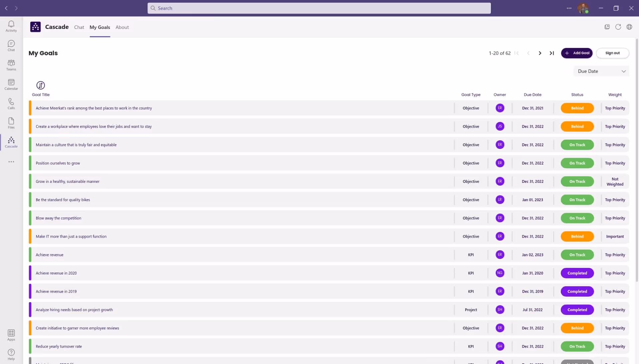The width and height of the screenshot is (639, 364).
Task: Click the pop-out app icon
Action: pos(607,27)
